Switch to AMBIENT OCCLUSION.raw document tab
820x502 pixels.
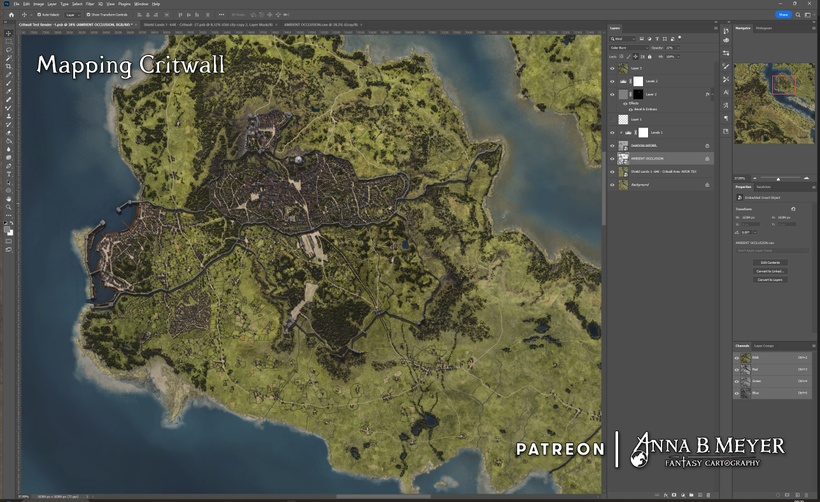pyautogui.click(x=321, y=25)
